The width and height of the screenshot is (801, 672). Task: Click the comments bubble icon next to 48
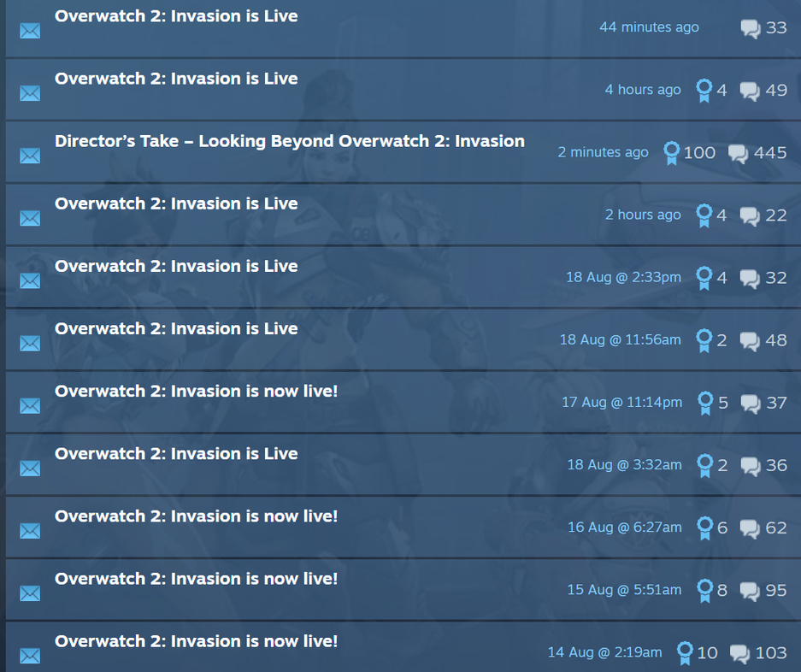tap(750, 341)
